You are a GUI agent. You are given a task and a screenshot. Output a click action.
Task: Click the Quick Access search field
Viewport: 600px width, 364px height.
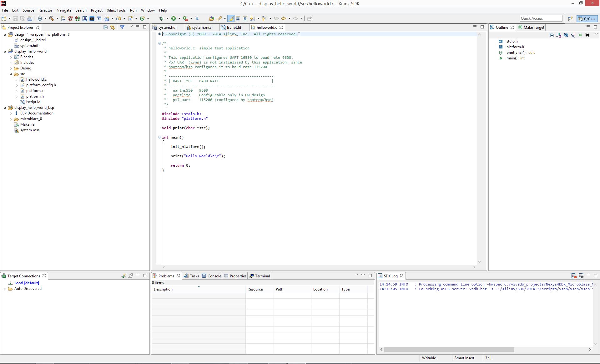pyautogui.click(x=541, y=18)
